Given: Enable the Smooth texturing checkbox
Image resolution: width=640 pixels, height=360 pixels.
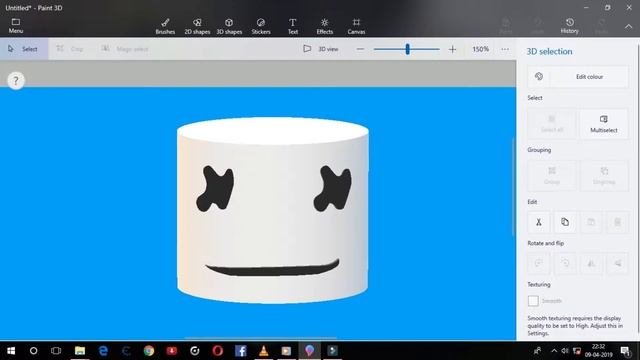Looking at the screenshot, I should 533,301.
